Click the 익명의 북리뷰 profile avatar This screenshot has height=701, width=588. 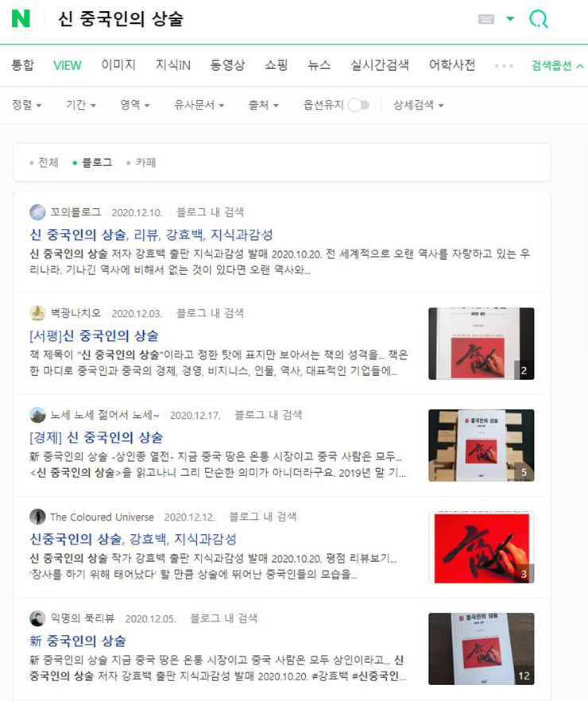(37, 618)
